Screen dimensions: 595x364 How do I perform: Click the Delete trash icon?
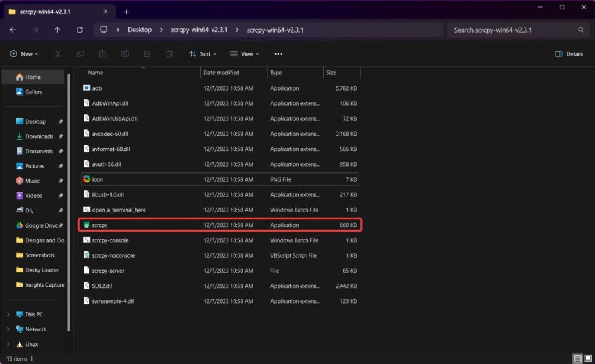pyautogui.click(x=169, y=54)
